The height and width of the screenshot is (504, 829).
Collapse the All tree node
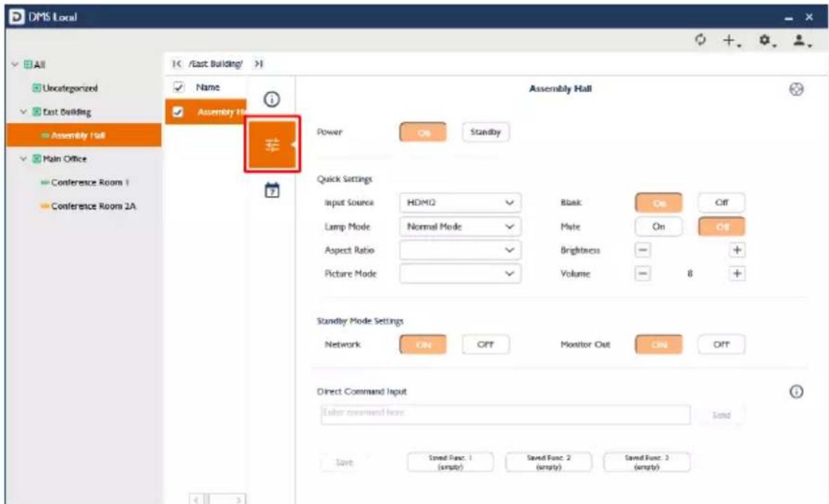[x=15, y=65]
